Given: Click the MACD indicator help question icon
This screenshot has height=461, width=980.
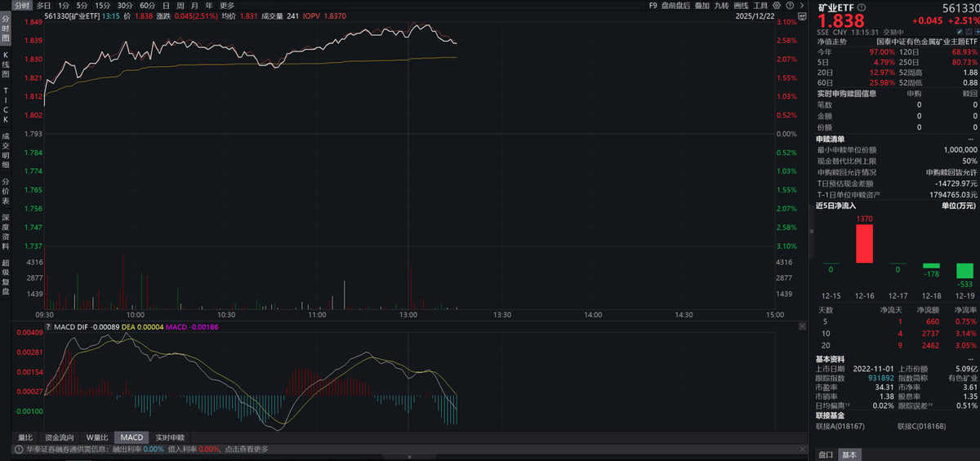Looking at the screenshot, I should coord(47,326).
